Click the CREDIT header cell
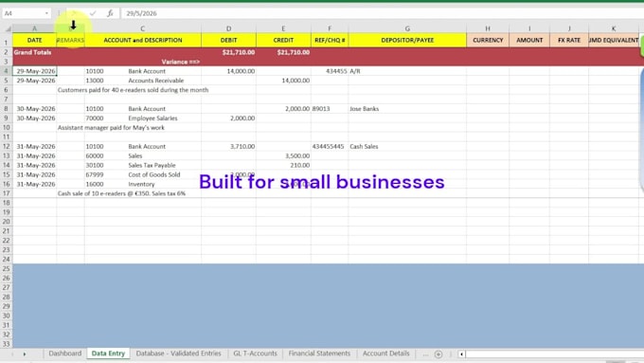Image resolution: width=644 pixels, height=363 pixels. [283, 41]
